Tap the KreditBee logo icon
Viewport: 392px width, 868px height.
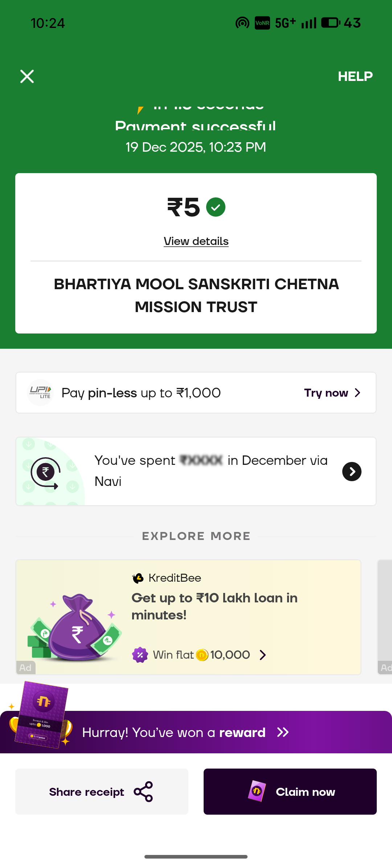(138, 578)
